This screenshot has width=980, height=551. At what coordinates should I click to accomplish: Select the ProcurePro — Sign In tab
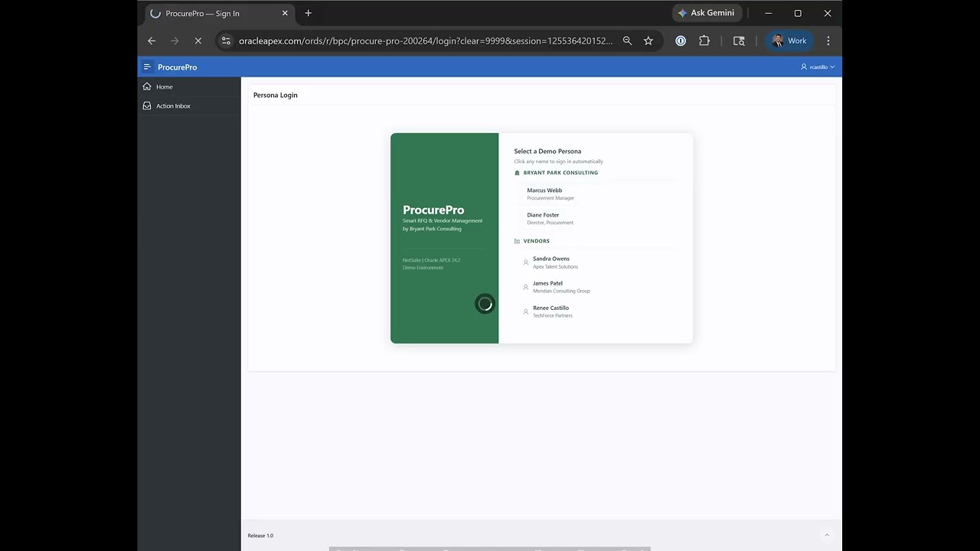[220, 14]
